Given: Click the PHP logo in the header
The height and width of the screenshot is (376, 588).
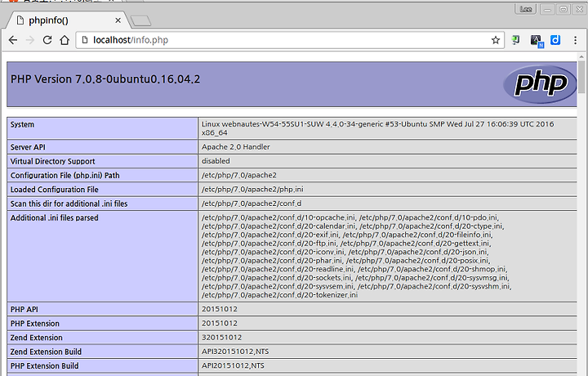Looking at the screenshot, I should click(539, 84).
